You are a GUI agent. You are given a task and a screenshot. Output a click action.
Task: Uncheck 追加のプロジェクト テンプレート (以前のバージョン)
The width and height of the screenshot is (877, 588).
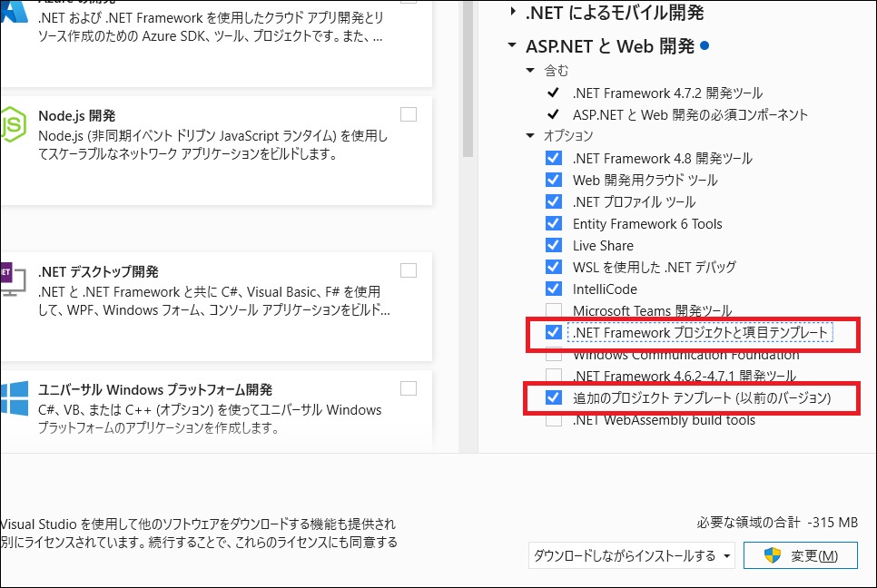[x=554, y=398]
